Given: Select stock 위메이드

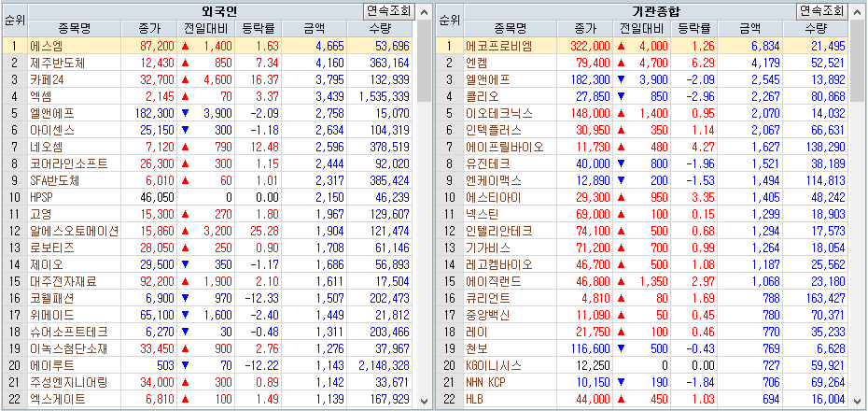Looking at the screenshot, I should tap(52, 315).
